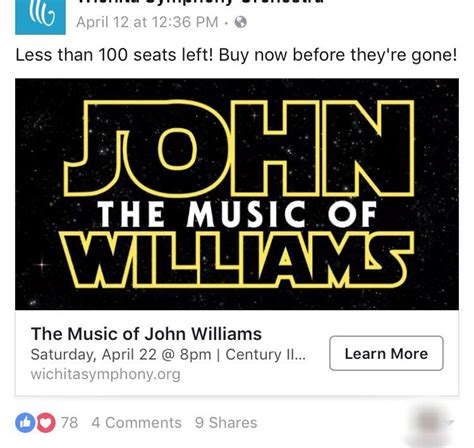The height and width of the screenshot is (448, 474).
Task: Click the JOHN yellow outlined title text
Action: pos(239,148)
